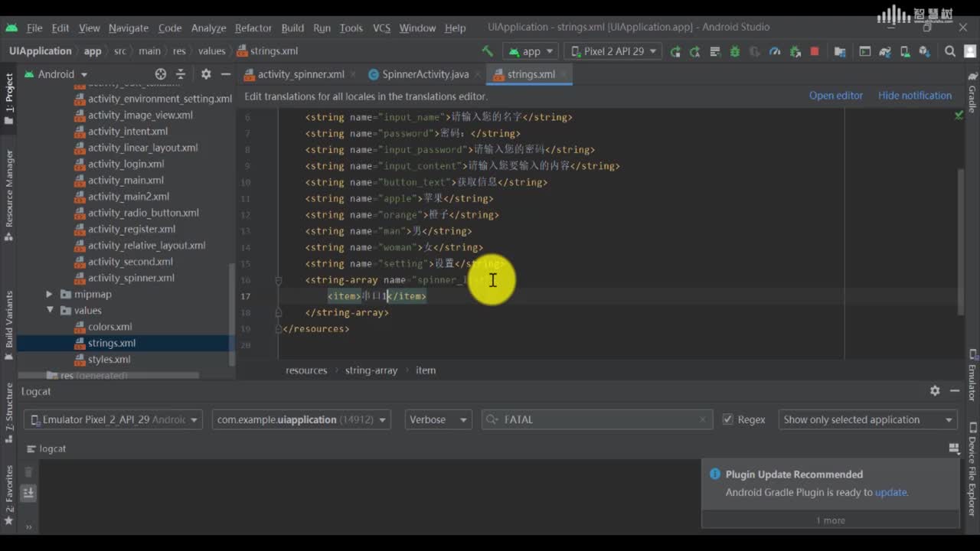Image resolution: width=980 pixels, height=551 pixels.
Task: Open the 2: Favorites side tab
Action: coord(9,495)
